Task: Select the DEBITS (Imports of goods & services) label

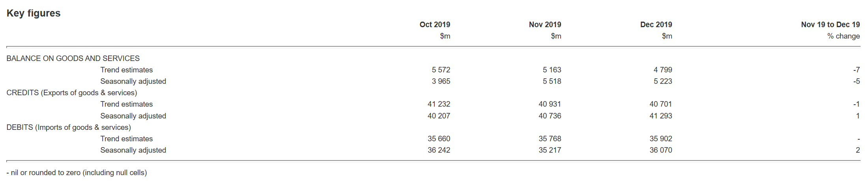Action: pos(69,127)
